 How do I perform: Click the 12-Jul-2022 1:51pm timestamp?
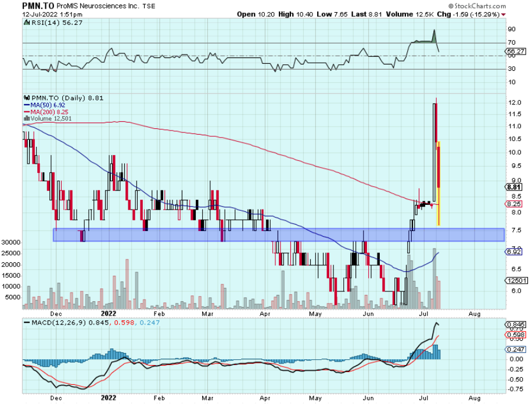tap(52, 15)
